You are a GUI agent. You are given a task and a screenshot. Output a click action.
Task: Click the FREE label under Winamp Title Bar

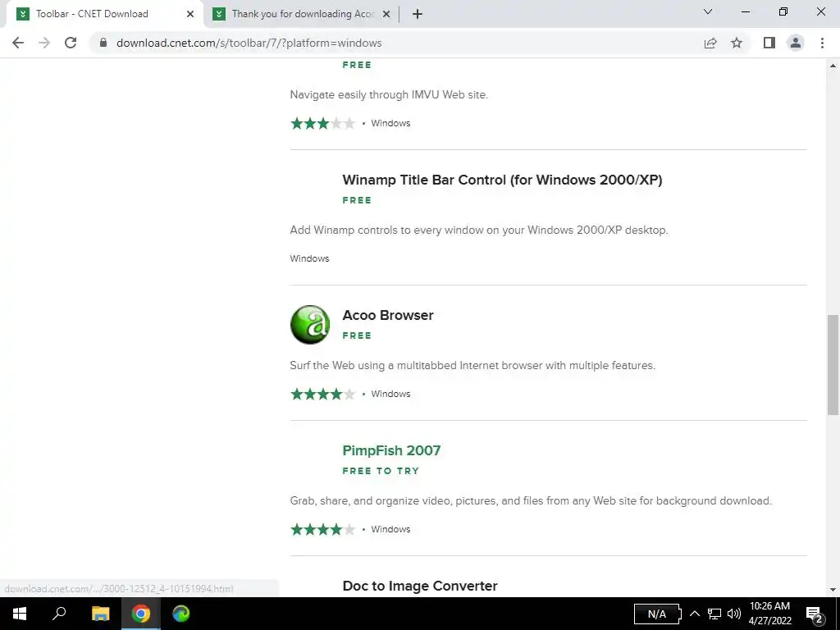click(357, 200)
